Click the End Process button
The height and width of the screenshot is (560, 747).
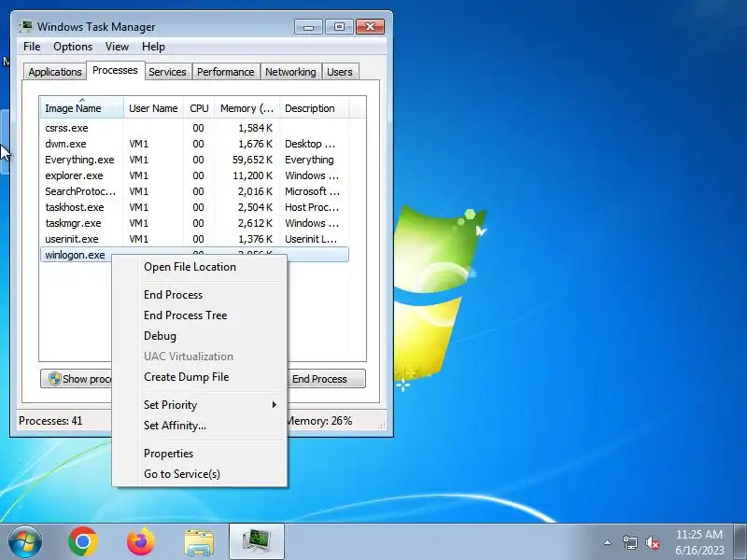pos(327,379)
